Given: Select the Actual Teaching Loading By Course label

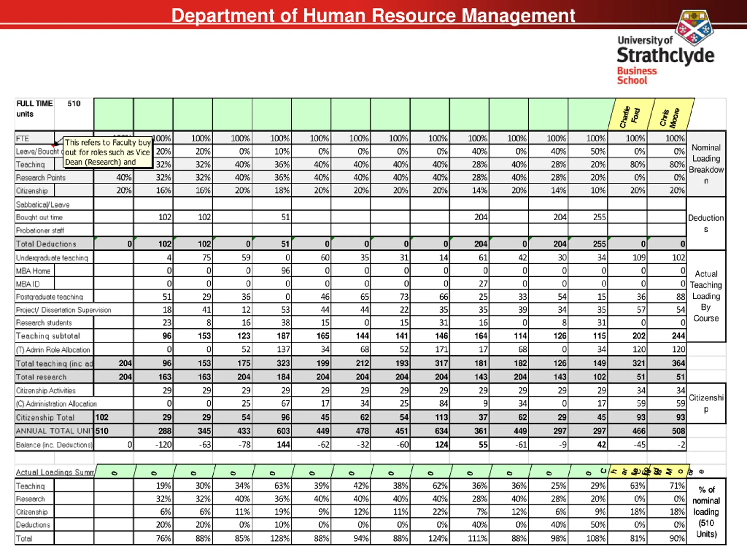Looking at the screenshot, I should pos(706,296).
